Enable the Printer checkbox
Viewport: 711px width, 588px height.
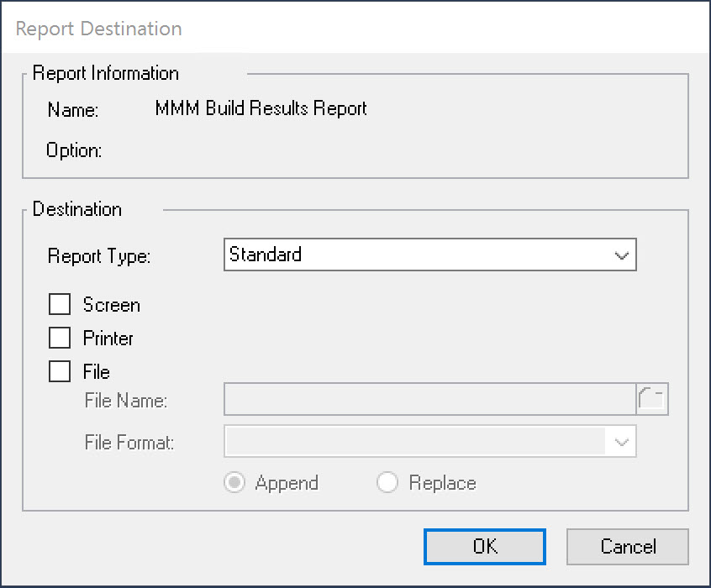[60, 339]
